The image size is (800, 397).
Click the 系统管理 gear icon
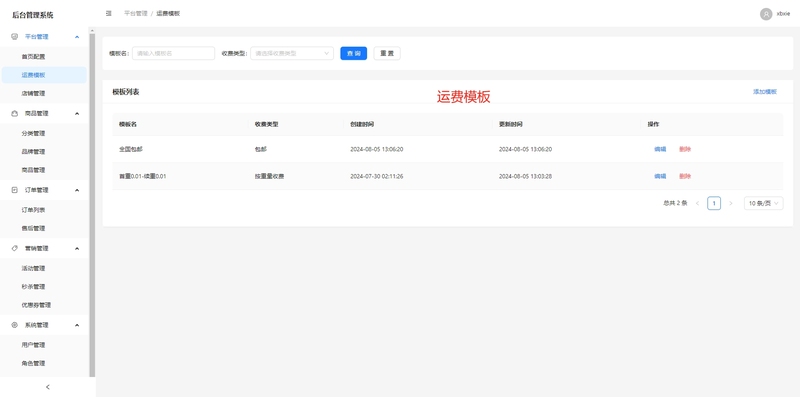14,325
